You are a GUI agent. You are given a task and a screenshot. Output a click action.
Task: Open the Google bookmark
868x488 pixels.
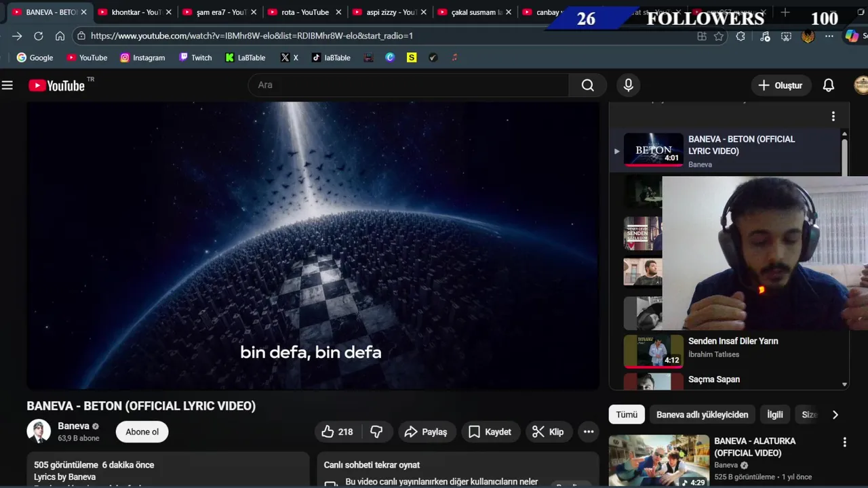pyautogui.click(x=35, y=58)
